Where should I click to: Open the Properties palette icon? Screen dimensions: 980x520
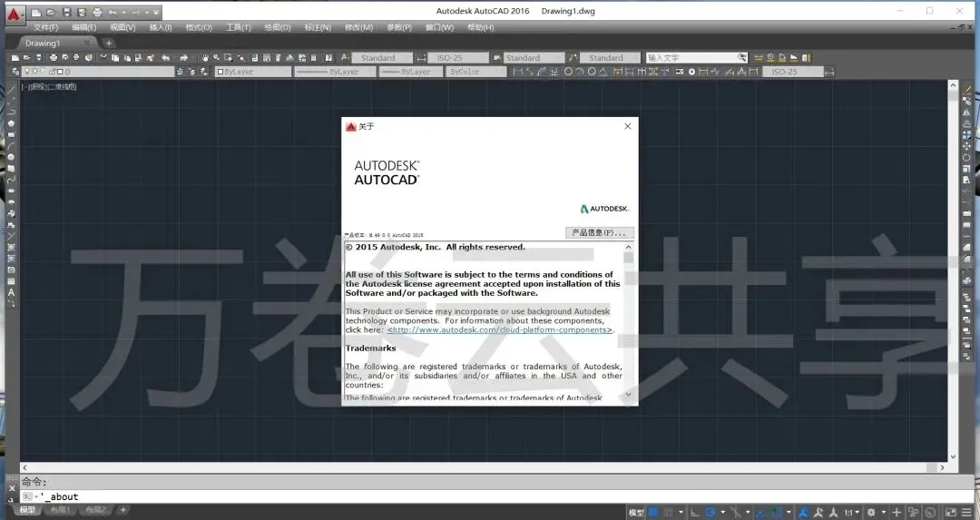255,57
